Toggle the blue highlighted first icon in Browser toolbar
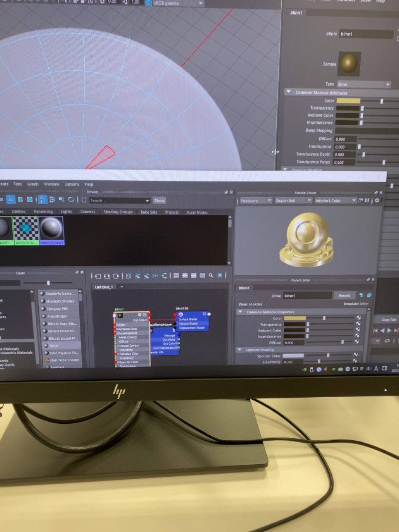 pos(11,199)
